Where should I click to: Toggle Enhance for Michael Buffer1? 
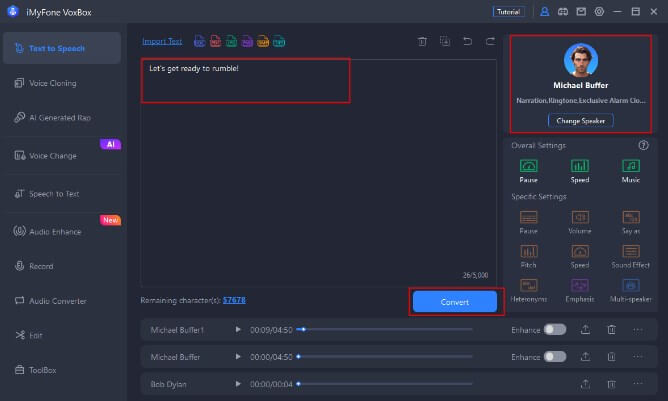555,329
